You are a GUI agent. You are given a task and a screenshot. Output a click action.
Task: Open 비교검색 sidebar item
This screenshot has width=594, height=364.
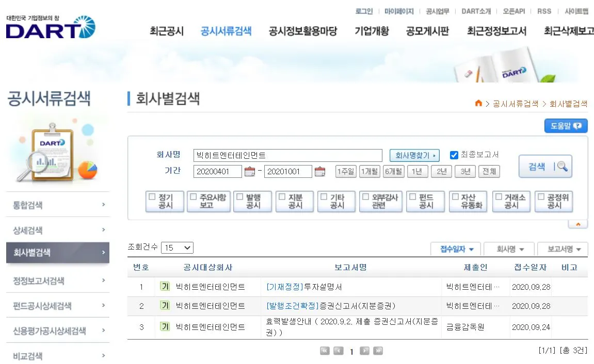(58, 356)
